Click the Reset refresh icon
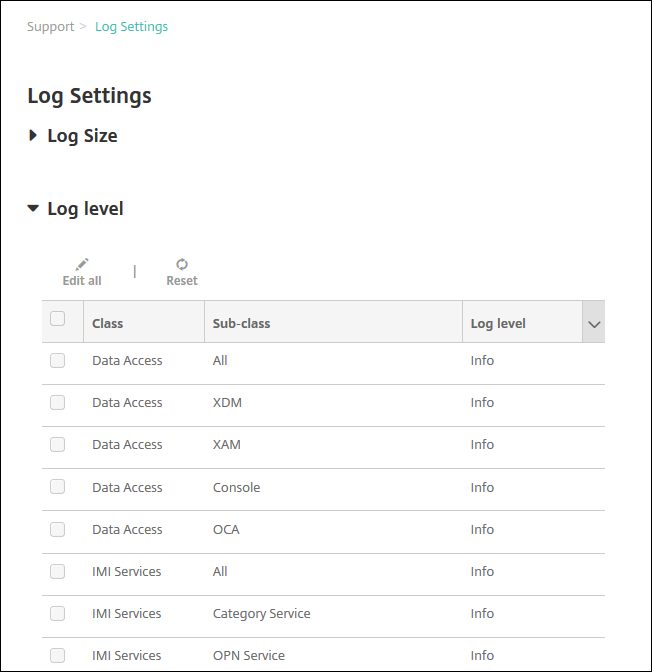 click(x=182, y=264)
